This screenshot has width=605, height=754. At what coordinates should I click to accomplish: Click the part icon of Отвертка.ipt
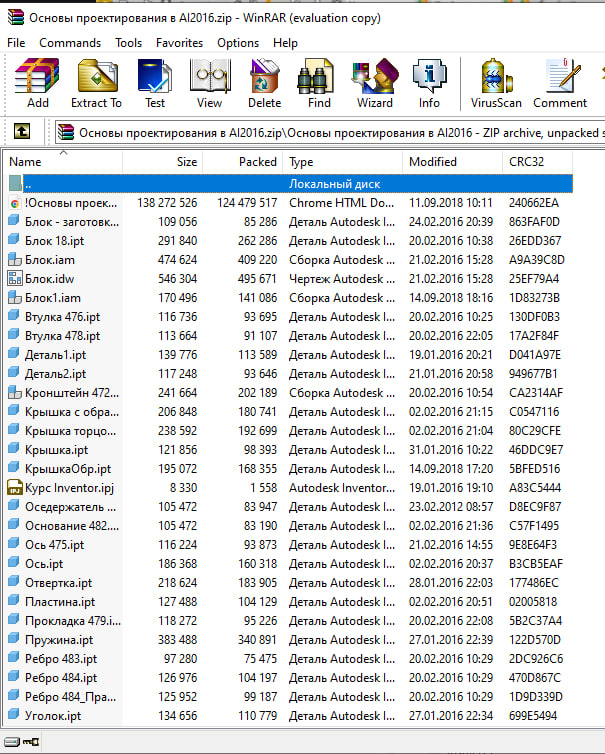click(x=14, y=582)
